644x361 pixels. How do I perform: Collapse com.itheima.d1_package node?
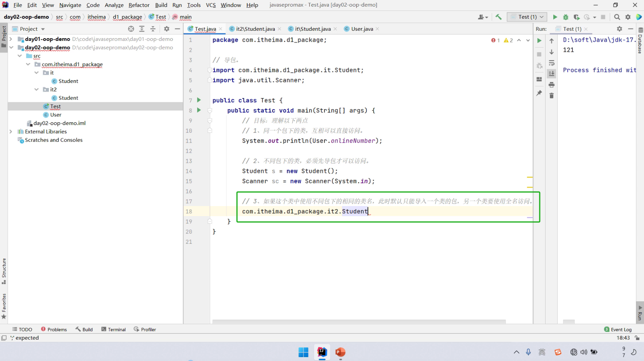28,64
